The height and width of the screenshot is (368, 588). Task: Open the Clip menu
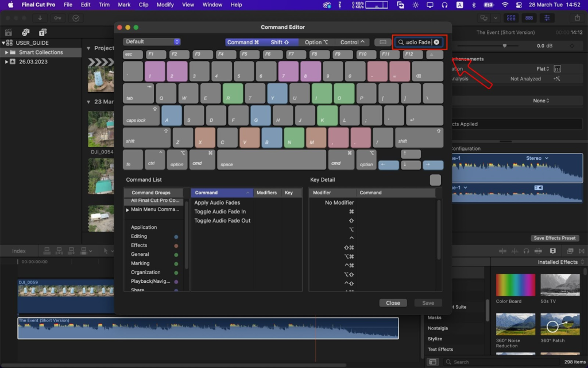(143, 5)
